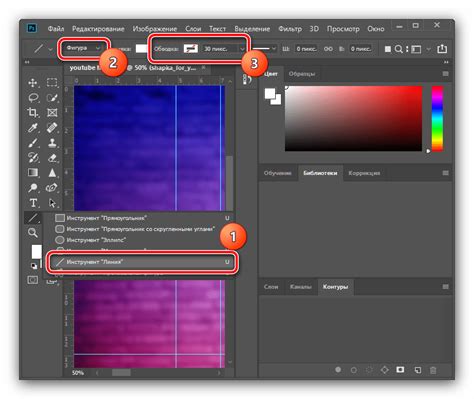Add mask icon in Paths panel
The height and width of the screenshot is (399, 474).
[400, 370]
